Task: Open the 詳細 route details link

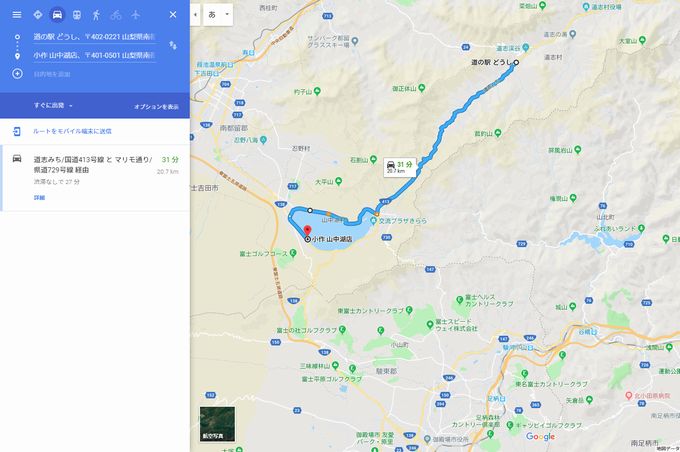Action: [x=39, y=197]
